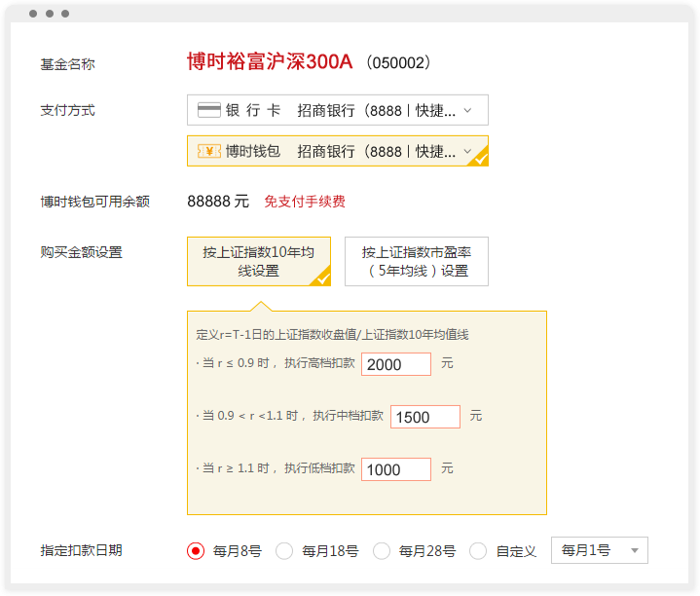Screen dimensions: 700x596
Task: Click the 当 0.9 < r <1.1 时 condition text
Action: tap(250, 416)
